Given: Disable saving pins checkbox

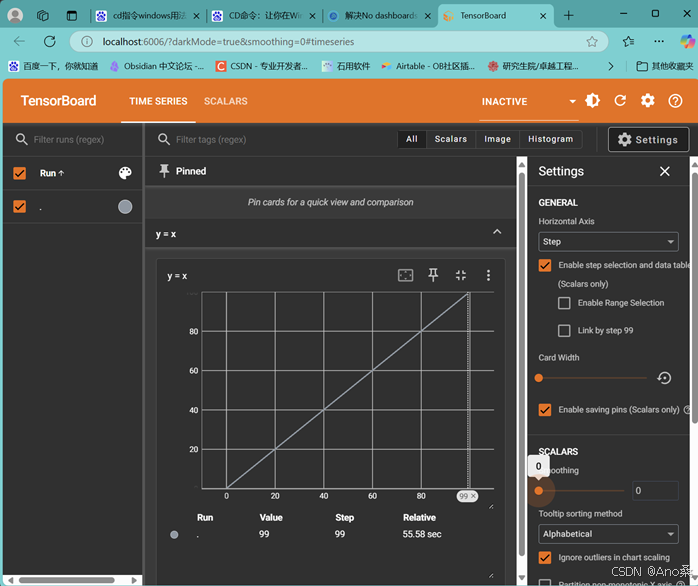Looking at the screenshot, I should [545, 410].
